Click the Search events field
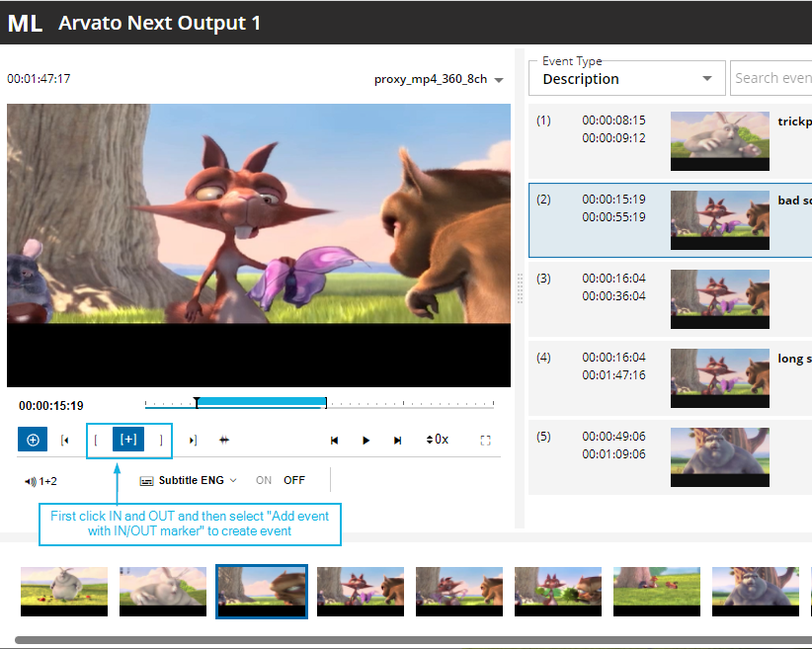The height and width of the screenshot is (649, 812). point(771,78)
